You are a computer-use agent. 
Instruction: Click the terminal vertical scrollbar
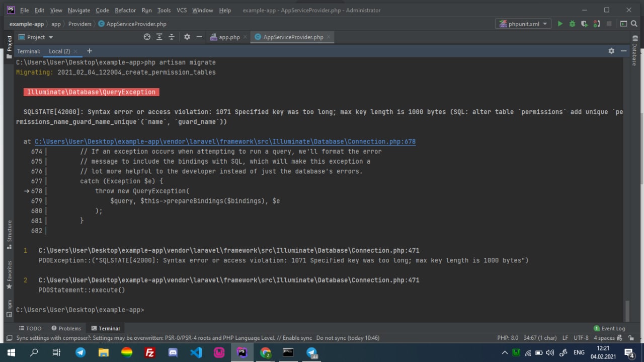627,310
